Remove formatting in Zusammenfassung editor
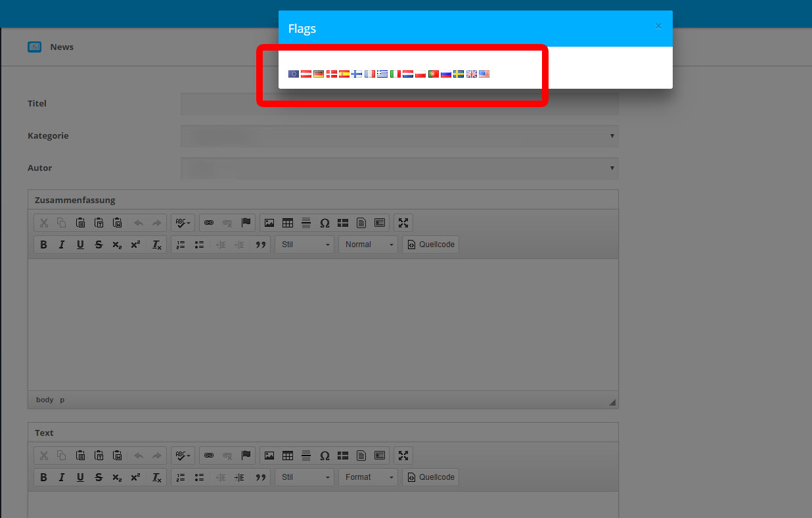Screen dimensions: 812x518 click(156, 245)
